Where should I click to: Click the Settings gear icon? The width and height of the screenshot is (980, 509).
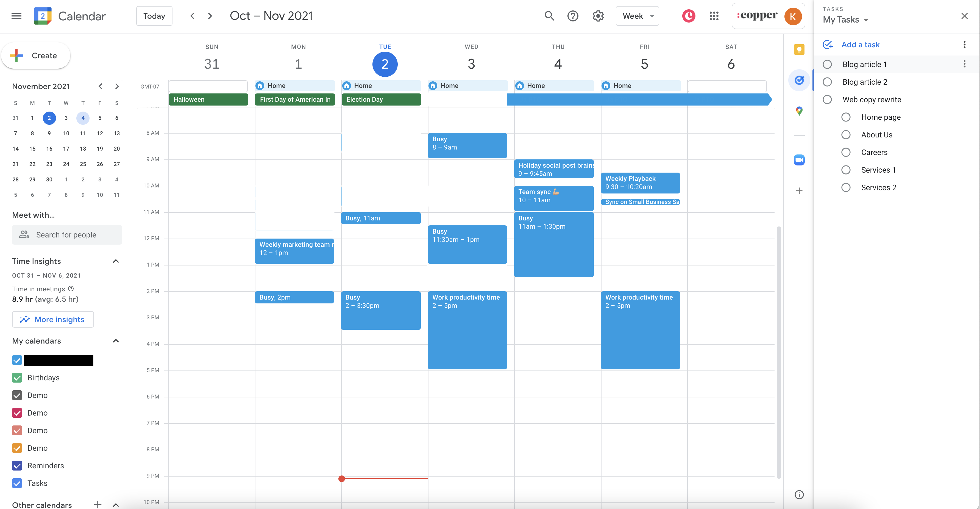click(598, 16)
